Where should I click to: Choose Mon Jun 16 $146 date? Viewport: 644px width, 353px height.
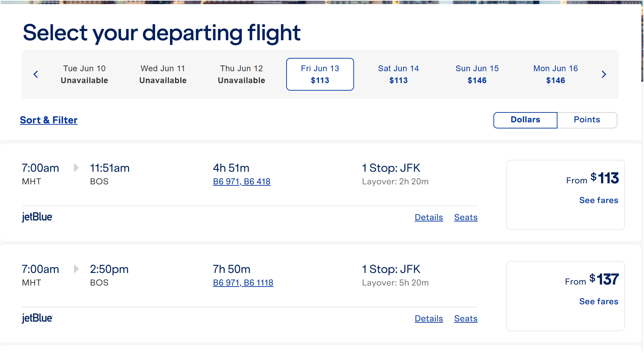point(555,74)
